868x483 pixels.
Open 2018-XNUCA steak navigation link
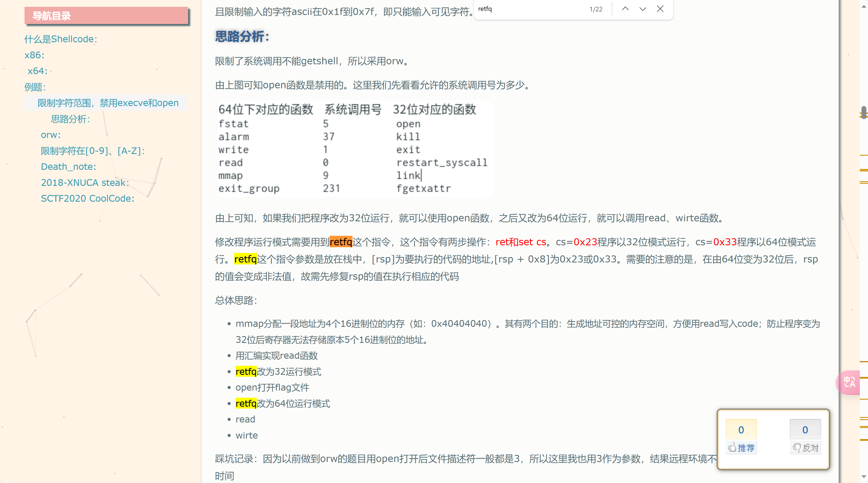85,182
